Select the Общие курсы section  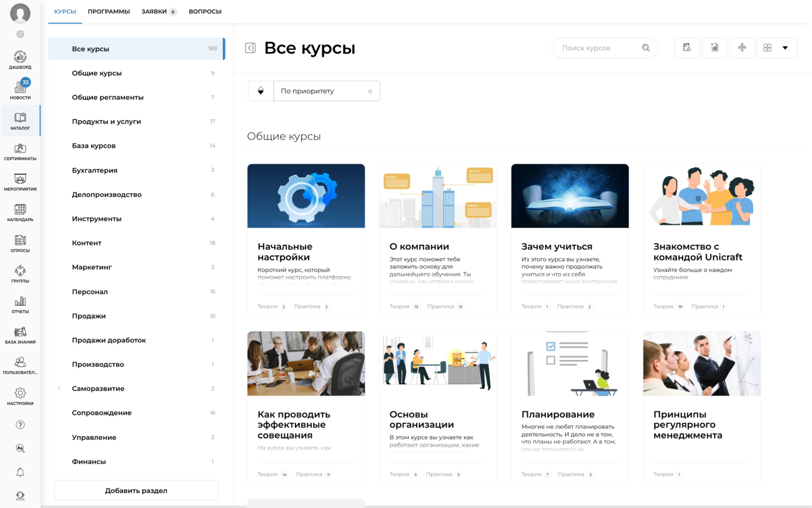click(136, 73)
